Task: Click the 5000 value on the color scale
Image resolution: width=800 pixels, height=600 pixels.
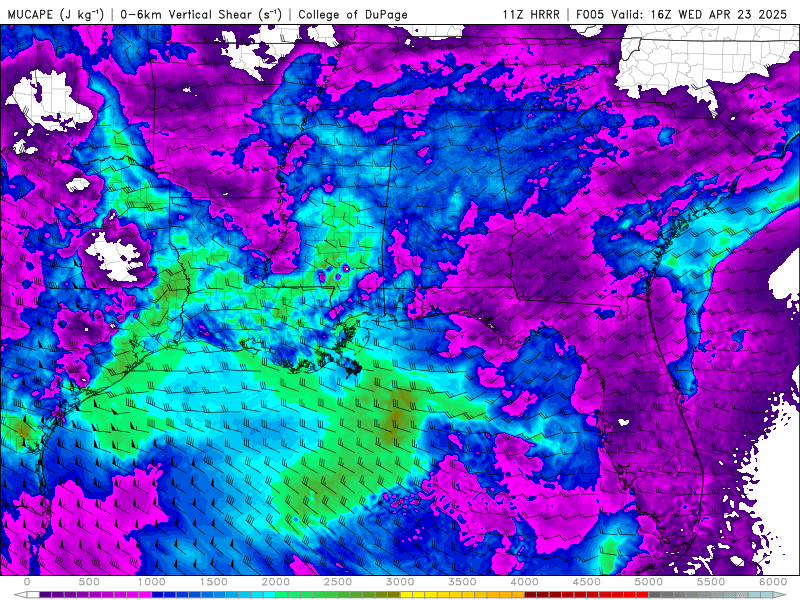Action: pyautogui.click(x=649, y=582)
